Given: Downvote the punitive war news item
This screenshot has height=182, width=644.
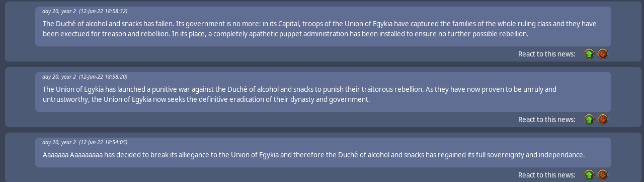Looking at the screenshot, I should point(603,119).
